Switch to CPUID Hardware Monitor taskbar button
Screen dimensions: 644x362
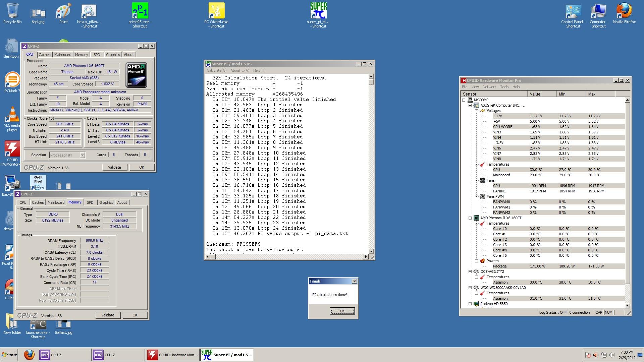click(172, 355)
